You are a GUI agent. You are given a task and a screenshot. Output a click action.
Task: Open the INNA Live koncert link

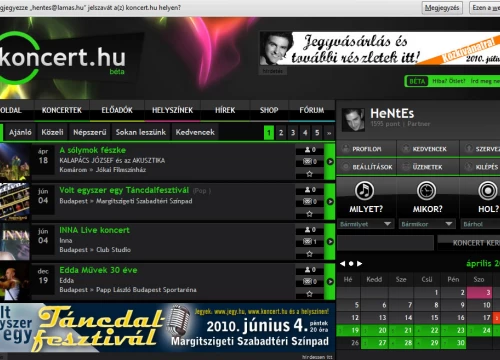pyautogui.click(x=94, y=230)
